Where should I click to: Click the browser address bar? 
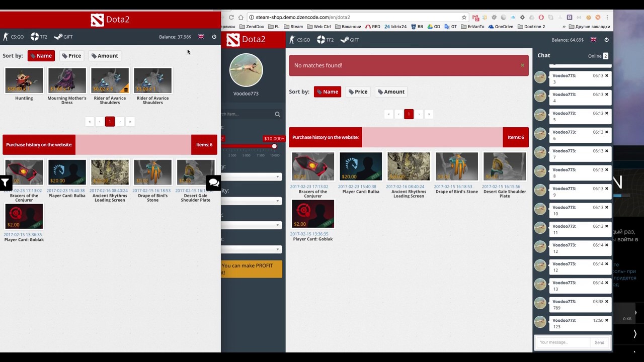click(x=357, y=17)
